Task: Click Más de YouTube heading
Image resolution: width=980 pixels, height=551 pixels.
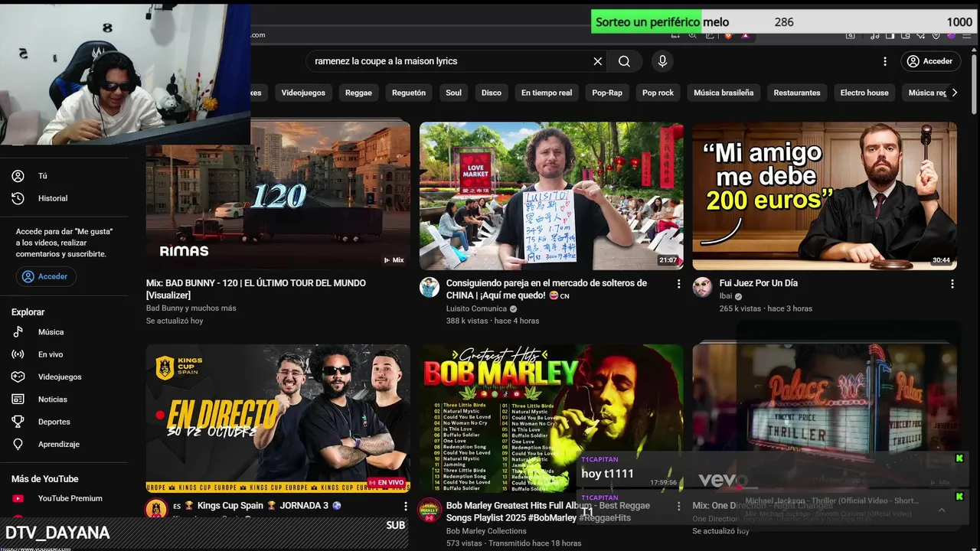Action: click(x=44, y=479)
